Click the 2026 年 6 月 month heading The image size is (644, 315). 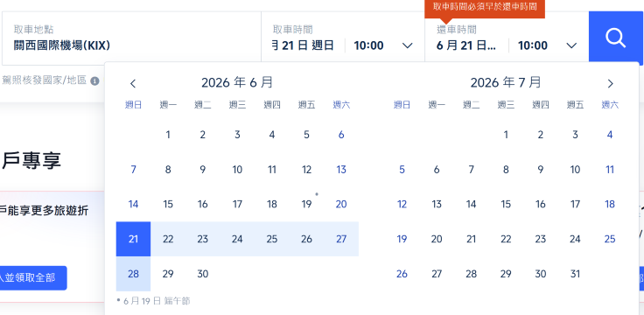tap(237, 82)
